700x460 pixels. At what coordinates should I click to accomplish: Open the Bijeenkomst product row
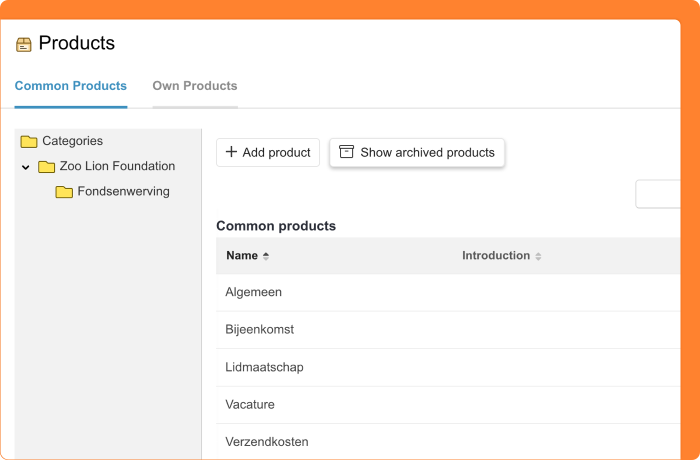(448, 330)
